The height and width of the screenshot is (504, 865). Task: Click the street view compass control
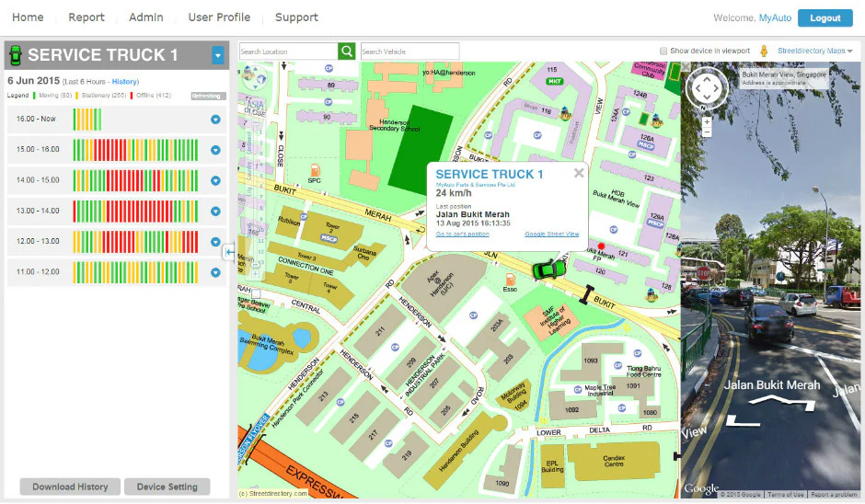click(x=706, y=88)
